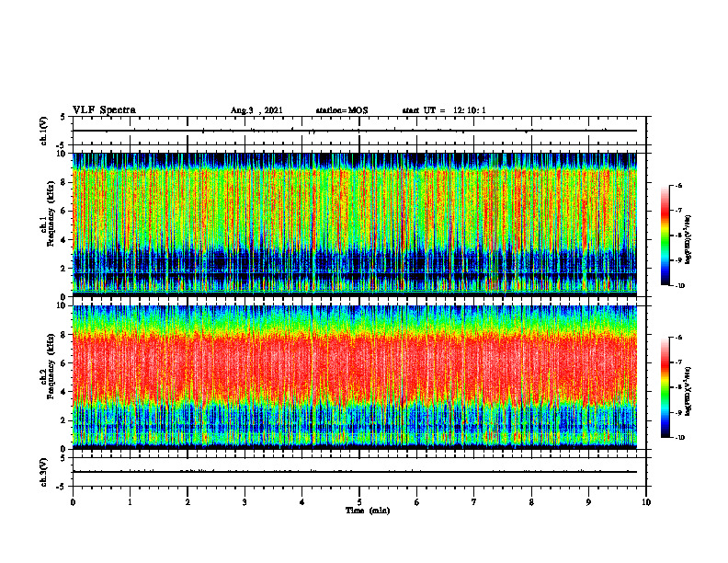The width and height of the screenshot is (728, 563).
Task: Click the "-6" label on ch.2 colorbar
Action: pos(678,338)
